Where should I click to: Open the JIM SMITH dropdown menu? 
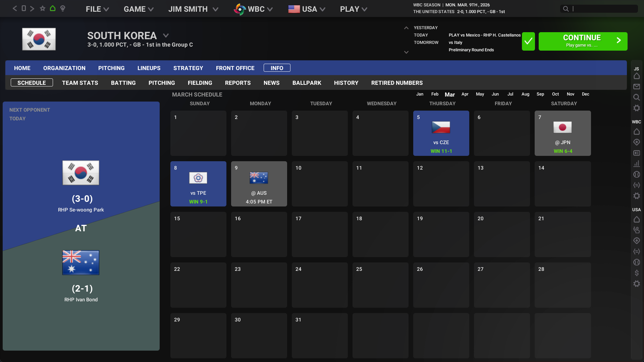point(193,9)
